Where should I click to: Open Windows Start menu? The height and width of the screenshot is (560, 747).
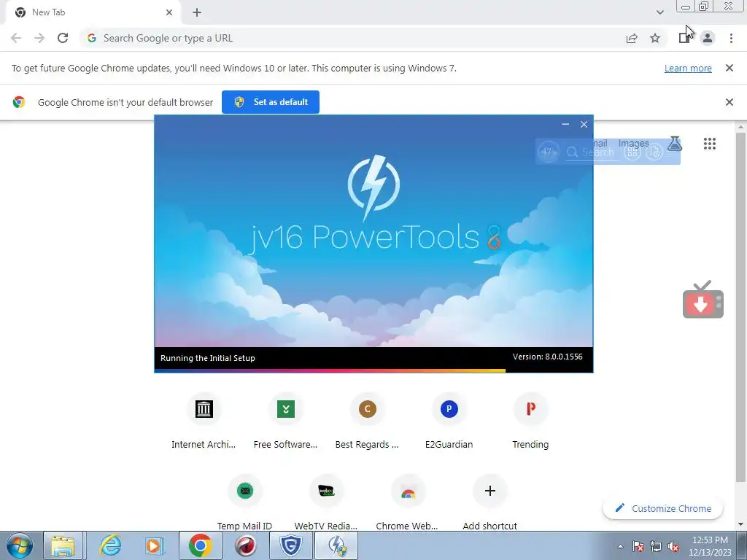20,545
